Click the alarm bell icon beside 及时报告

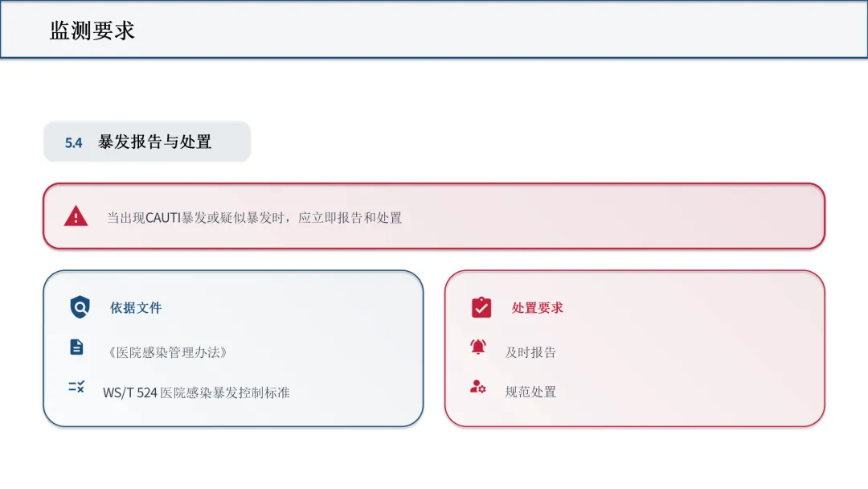coord(477,347)
